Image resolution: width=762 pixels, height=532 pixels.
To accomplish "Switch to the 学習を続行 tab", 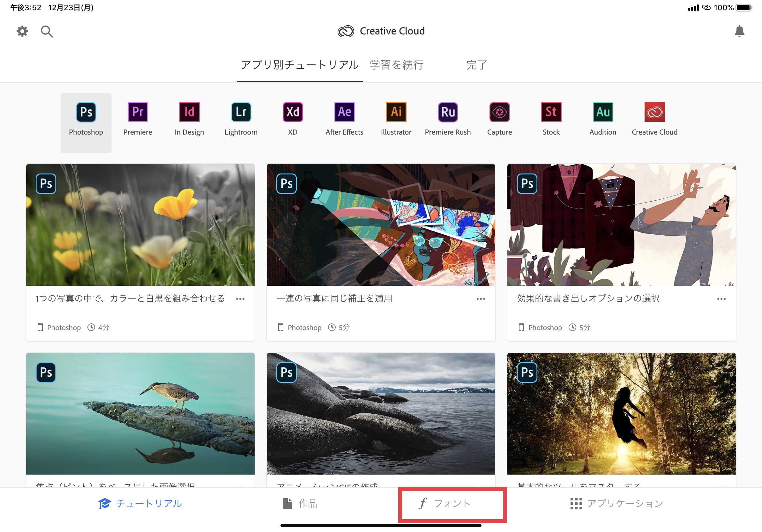I will pos(397,65).
